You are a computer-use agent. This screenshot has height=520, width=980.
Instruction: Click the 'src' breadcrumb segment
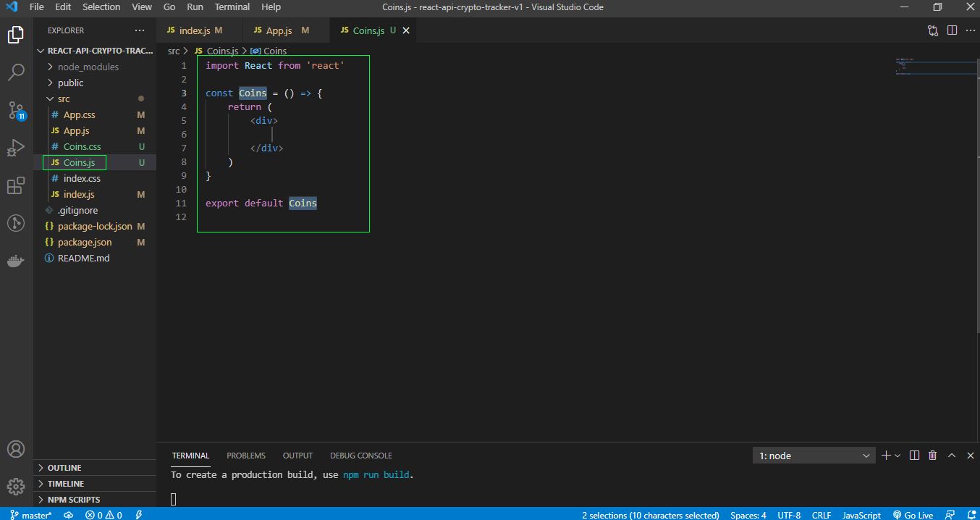click(174, 51)
